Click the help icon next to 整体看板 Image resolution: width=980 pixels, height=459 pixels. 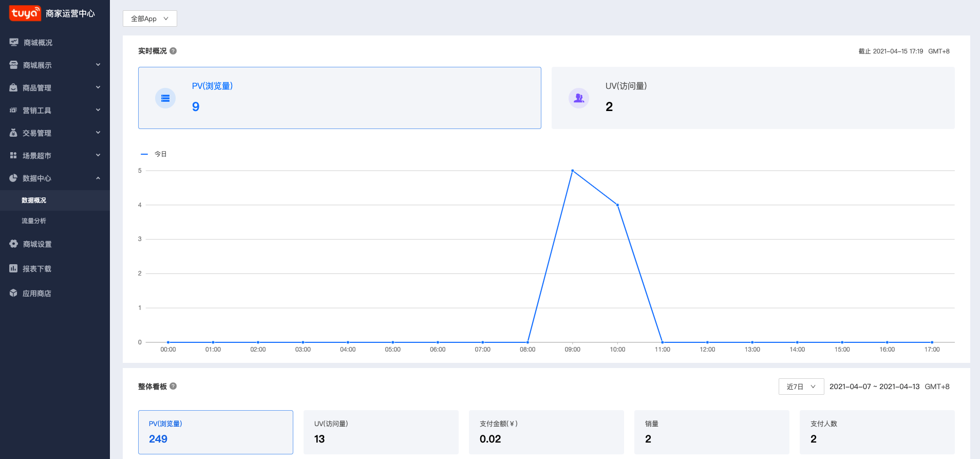pyautogui.click(x=173, y=386)
